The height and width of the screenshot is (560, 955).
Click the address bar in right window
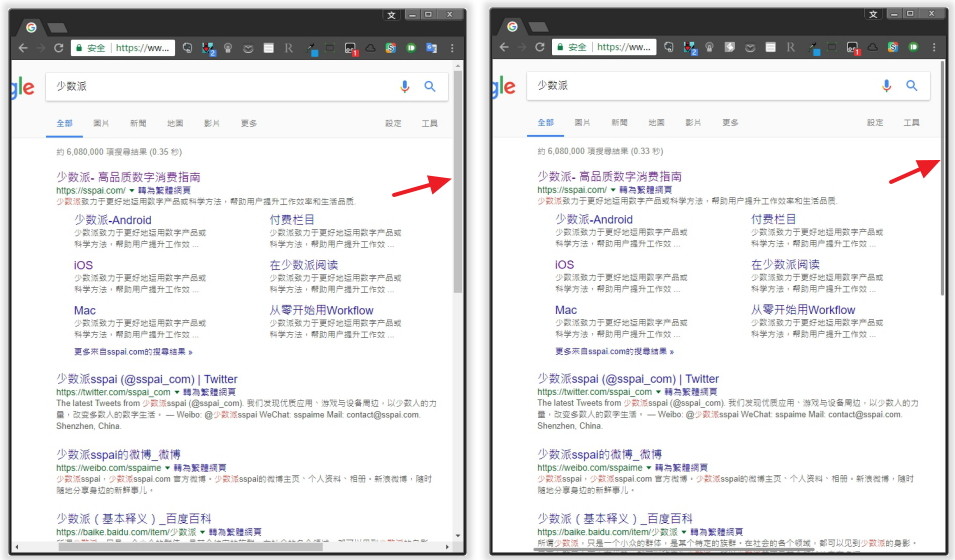coord(604,47)
